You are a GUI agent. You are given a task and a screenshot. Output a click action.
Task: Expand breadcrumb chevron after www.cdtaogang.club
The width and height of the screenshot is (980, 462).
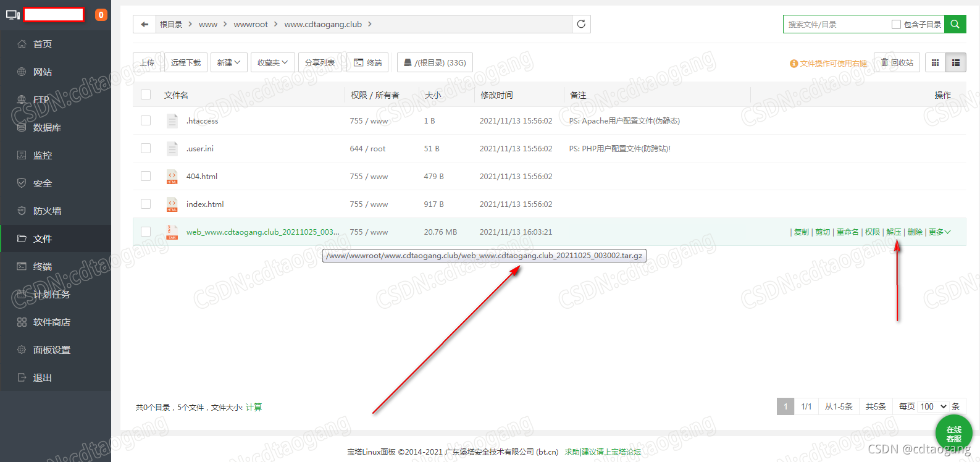tap(370, 24)
